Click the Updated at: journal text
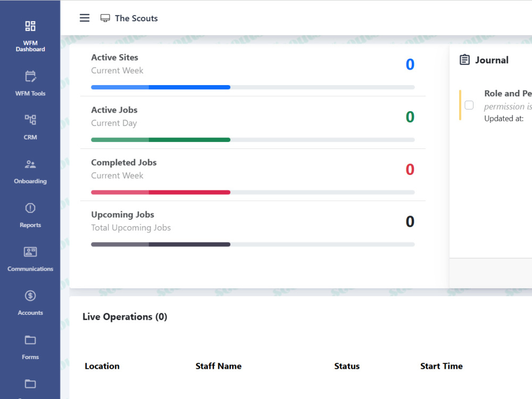Screen dimensions: 532x399 [504, 119]
